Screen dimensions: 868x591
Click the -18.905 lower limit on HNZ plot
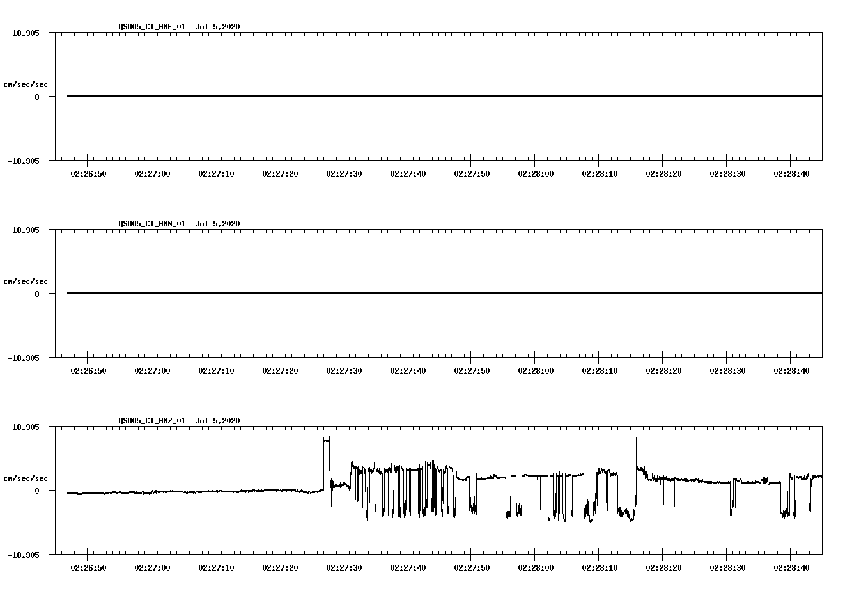click(x=23, y=555)
